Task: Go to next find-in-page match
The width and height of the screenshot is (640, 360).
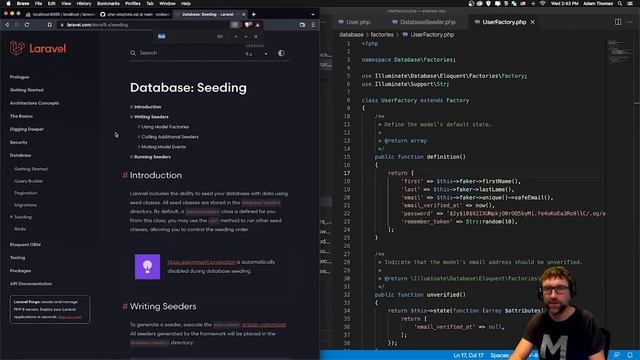Action: click(246, 36)
